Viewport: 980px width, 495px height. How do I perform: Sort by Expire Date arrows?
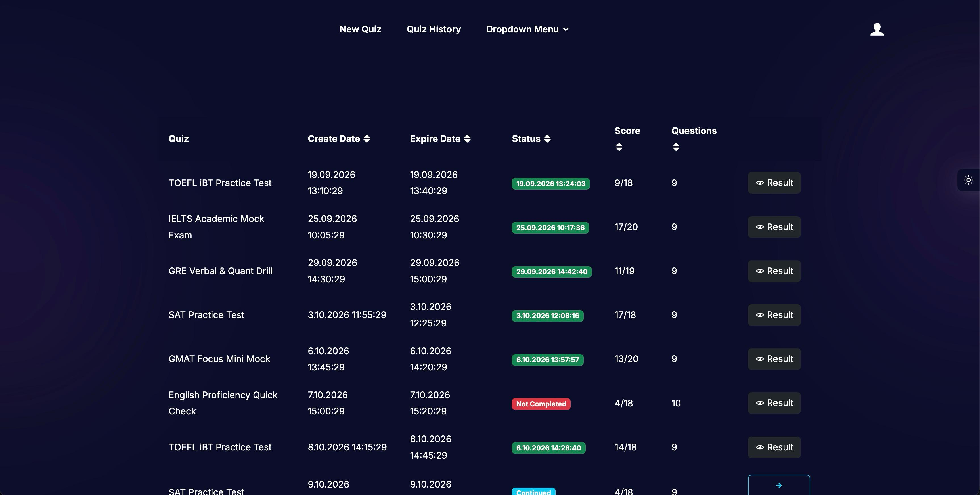[x=467, y=139]
